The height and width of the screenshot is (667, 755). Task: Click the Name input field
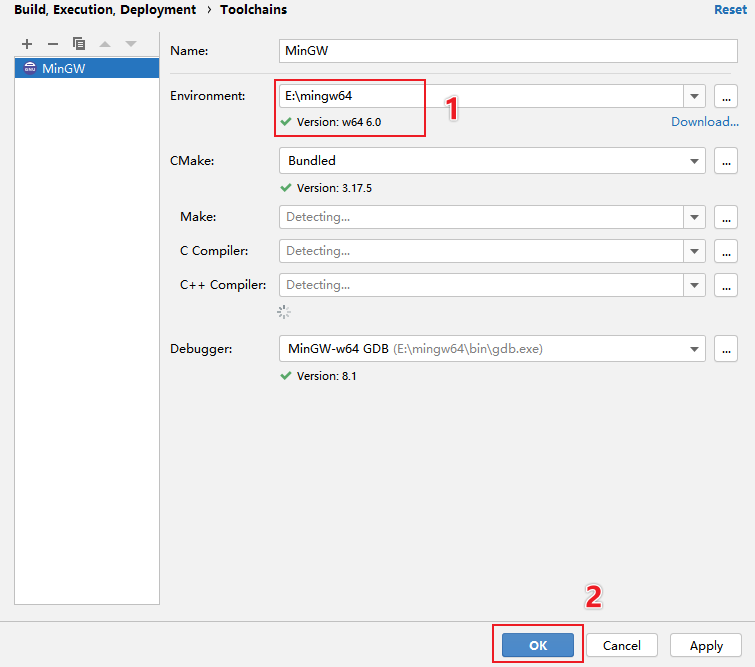[x=508, y=51]
